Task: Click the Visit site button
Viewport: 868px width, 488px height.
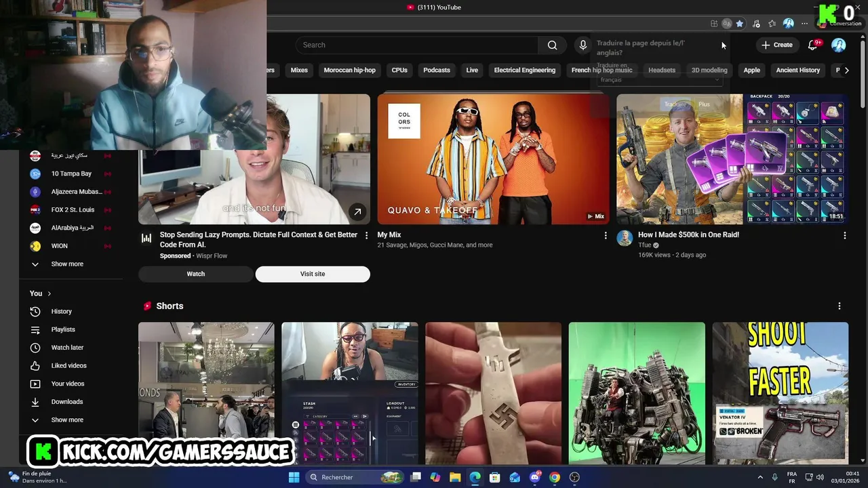Action: tap(313, 274)
